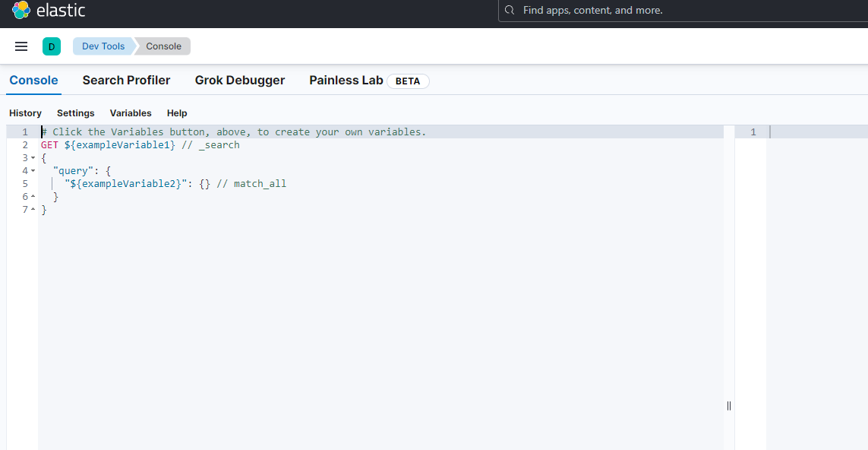Viewport: 868px width, 450px height.
Task: Click the "query" key on line 4
Action: (x=74, y=171)
